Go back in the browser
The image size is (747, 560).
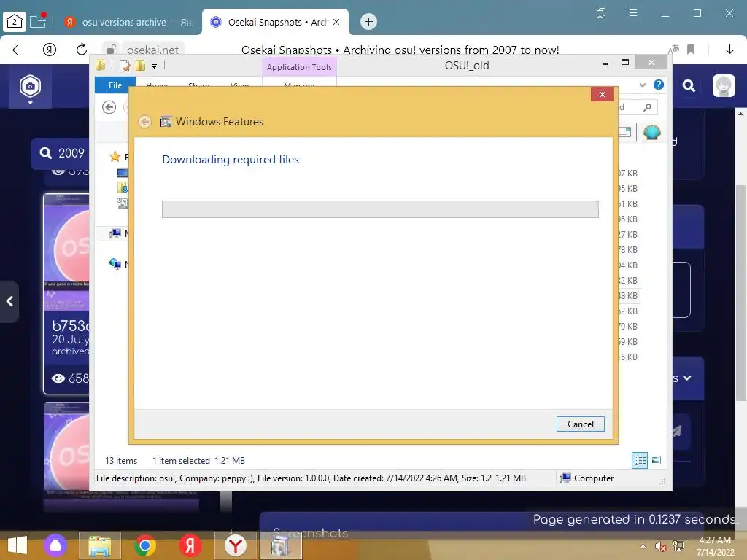point(18,50)
